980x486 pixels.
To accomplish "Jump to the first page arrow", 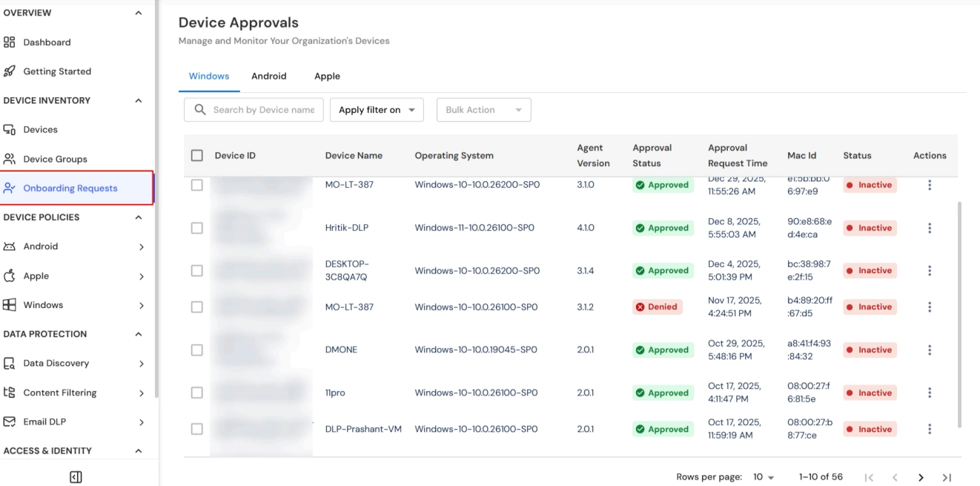I will [x=869, y=478].
